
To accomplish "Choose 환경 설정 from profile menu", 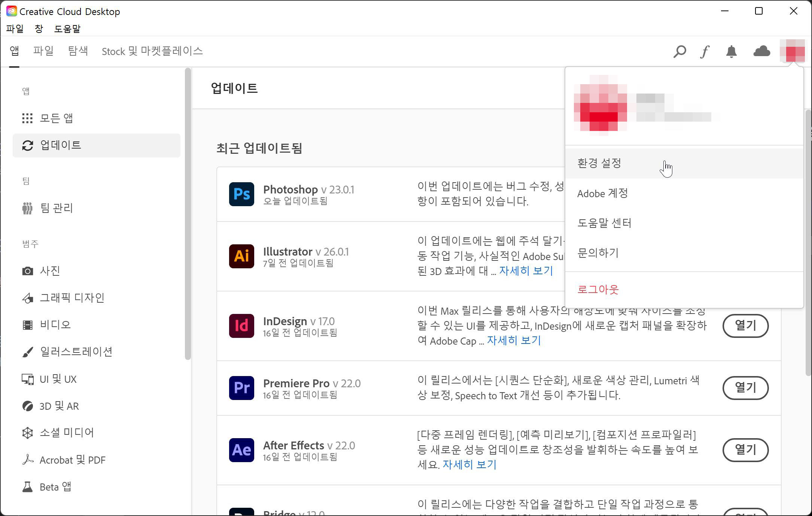I will point(684,163).
